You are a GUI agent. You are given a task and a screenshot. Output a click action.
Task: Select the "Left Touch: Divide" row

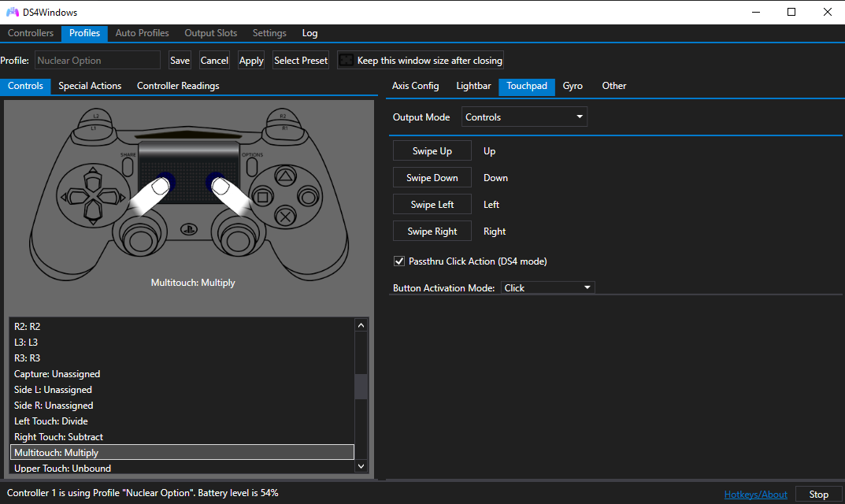(x=182, y=421)
